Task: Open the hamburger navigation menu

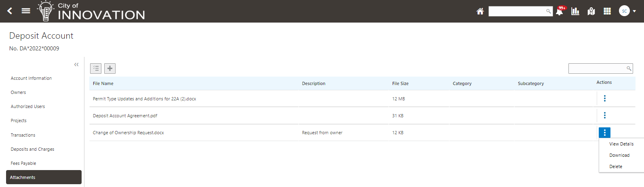Action: click(26, 11)
